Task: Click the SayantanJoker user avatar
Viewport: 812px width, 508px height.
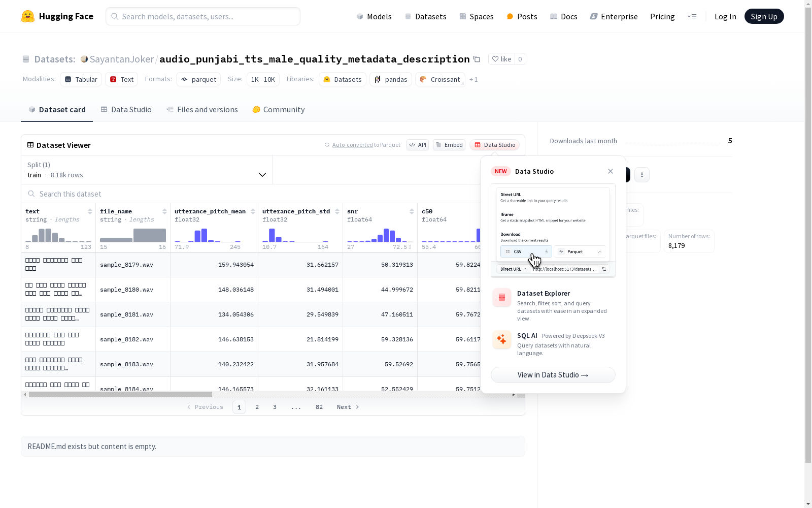Action: 84,59
